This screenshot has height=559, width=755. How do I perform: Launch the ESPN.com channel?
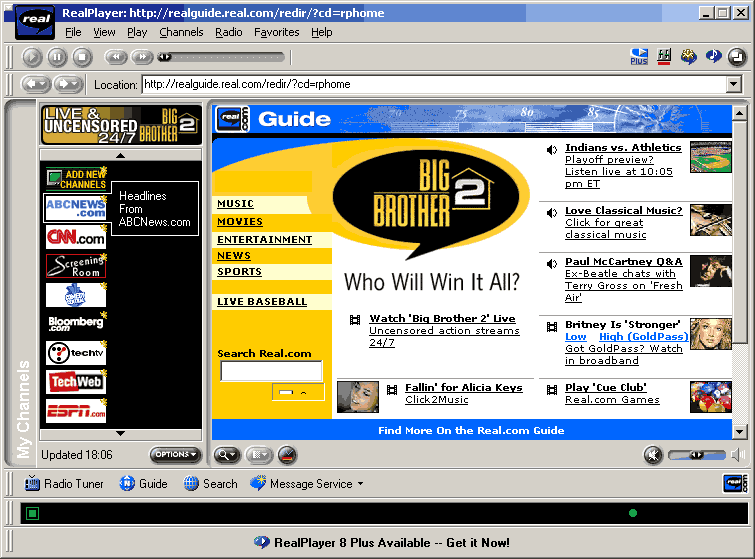[75, 411]
